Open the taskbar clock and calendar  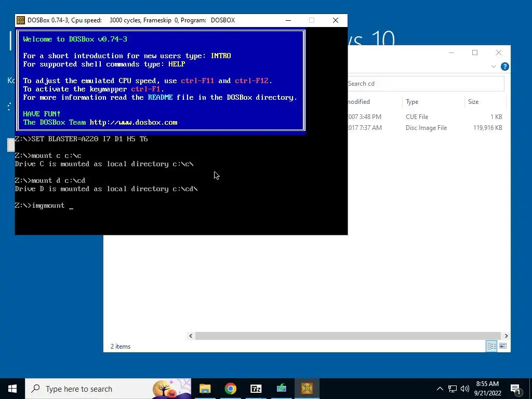(487, 389)
